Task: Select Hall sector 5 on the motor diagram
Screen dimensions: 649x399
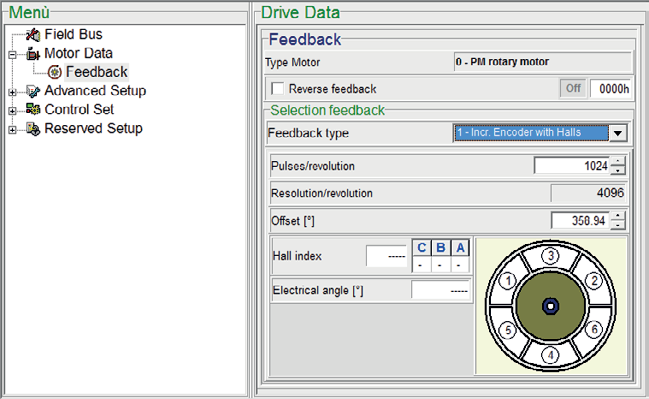Action: pos(508,330)
